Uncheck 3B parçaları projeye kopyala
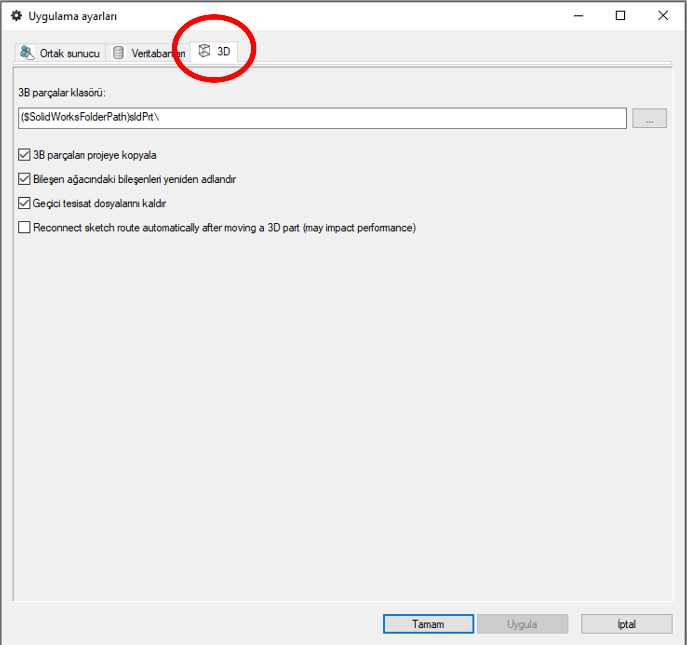Screen dimensions: 687x645 (x=24, y=155)
